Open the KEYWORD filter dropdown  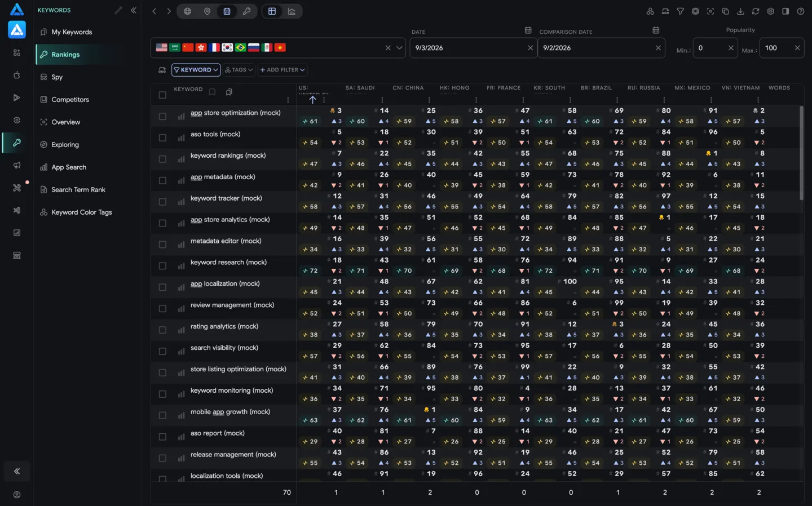click(x=196, y=70)
